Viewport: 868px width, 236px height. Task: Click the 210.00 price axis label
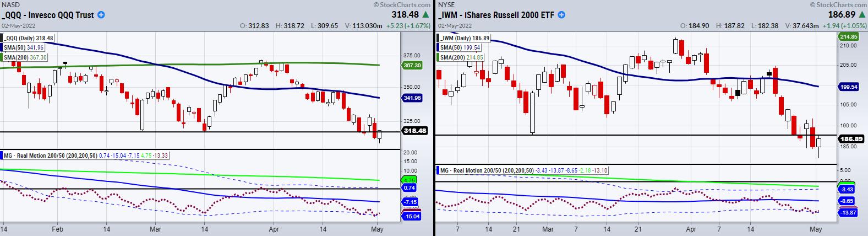[847, 46]
